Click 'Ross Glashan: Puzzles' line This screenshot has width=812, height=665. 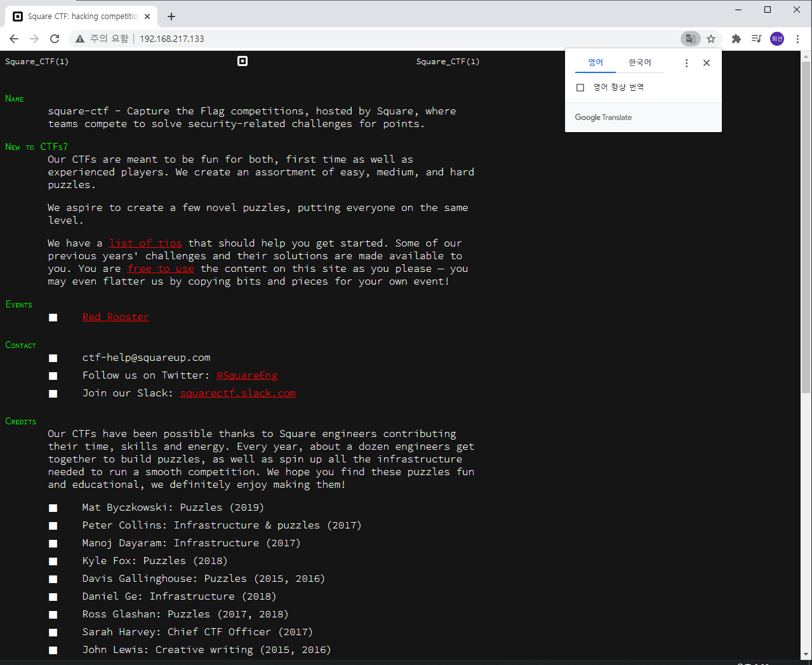tap(185, 614)
